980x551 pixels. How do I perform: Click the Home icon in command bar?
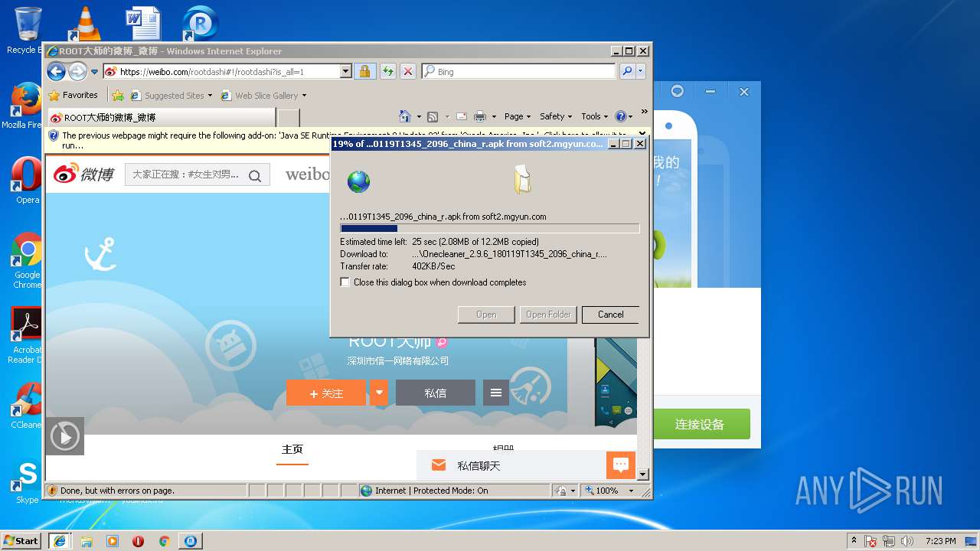coord(405,116)
